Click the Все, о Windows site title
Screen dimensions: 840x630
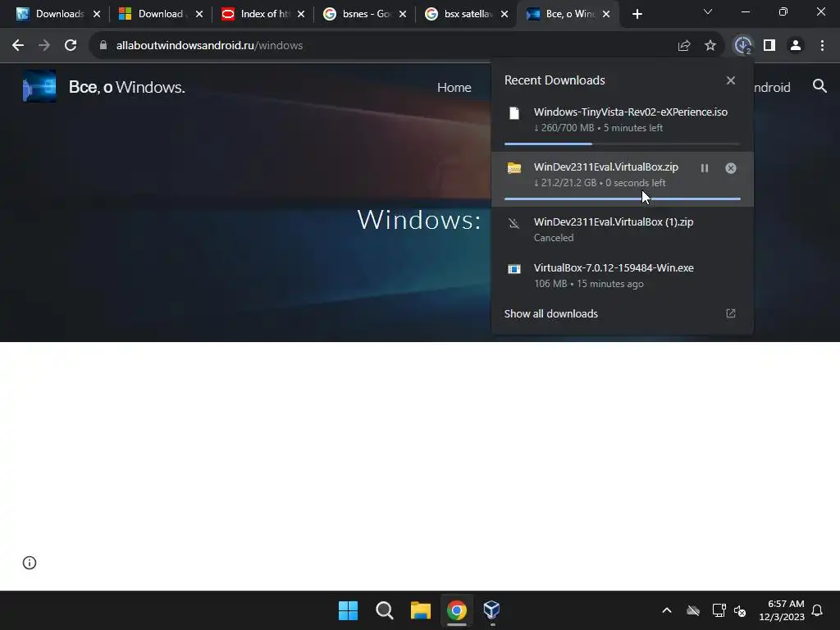[x=127, y=87]
